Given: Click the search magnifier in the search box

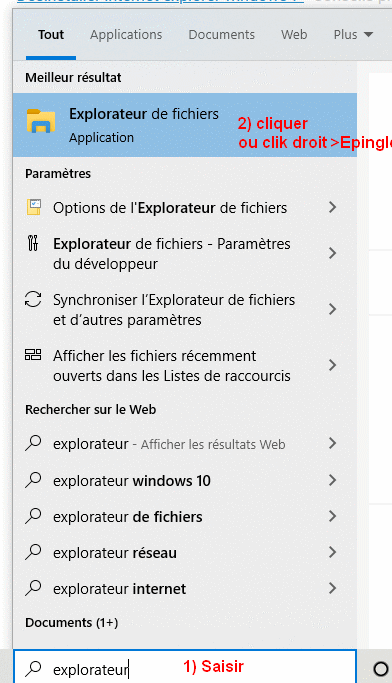Looking at the screenshot, I should click(33, 669).
